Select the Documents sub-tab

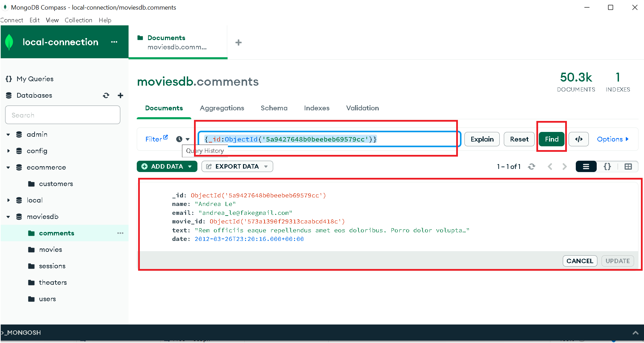[164, 108]
